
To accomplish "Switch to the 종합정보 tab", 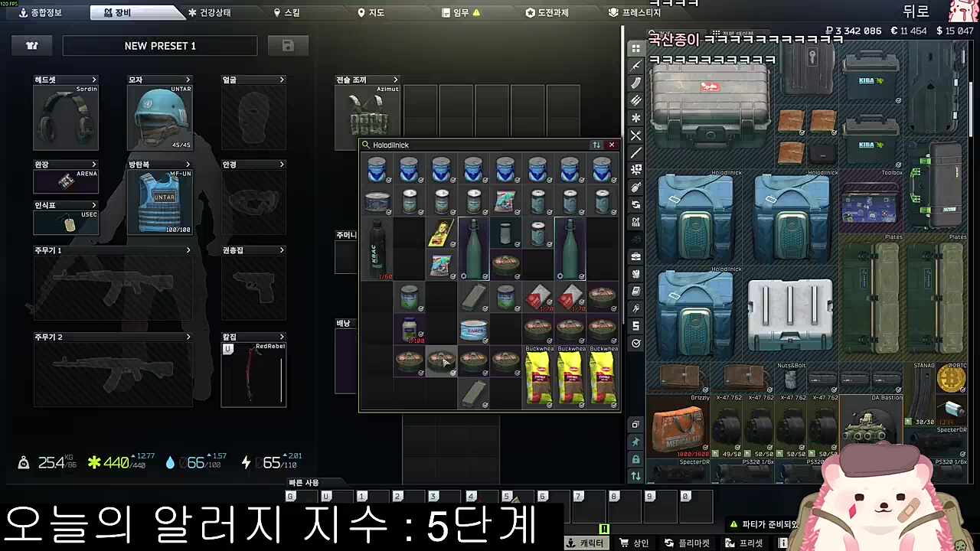I will pyautogui.click(x=40, y=12).
